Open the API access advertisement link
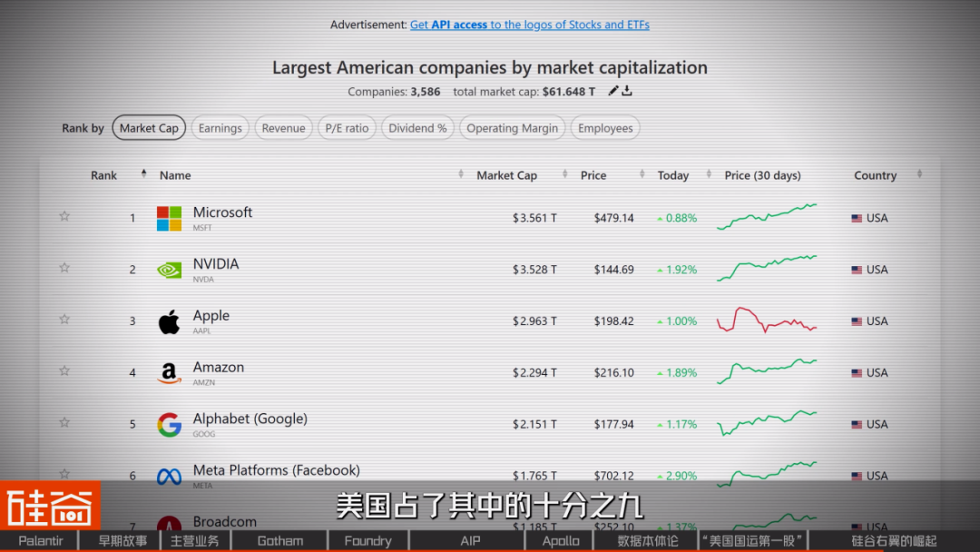The height and width of the screenshot is (552, 980). pos(529,25)
